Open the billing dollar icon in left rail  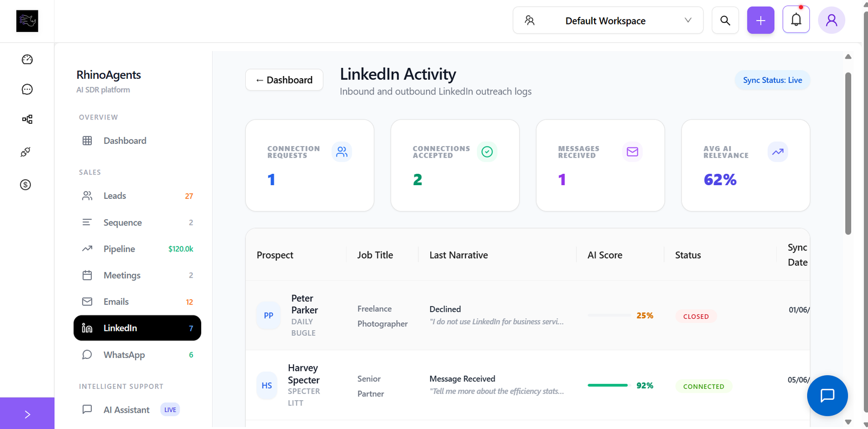click(25, 185)
